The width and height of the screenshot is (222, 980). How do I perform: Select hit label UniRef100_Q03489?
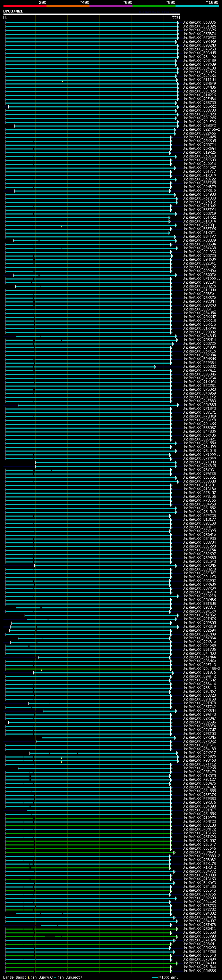(x=199, y=60)
